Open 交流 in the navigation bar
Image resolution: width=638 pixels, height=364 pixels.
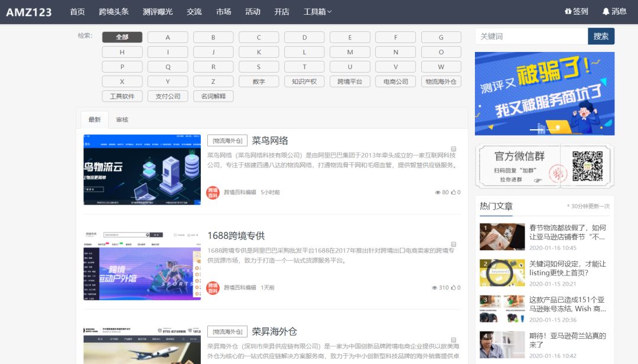194,12
